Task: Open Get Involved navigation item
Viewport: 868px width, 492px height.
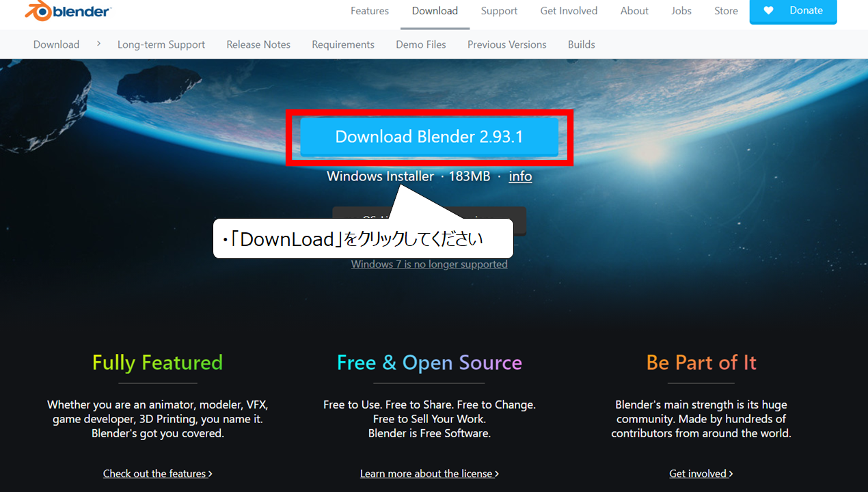Action: pyautogui.click(x=569, y=11)
